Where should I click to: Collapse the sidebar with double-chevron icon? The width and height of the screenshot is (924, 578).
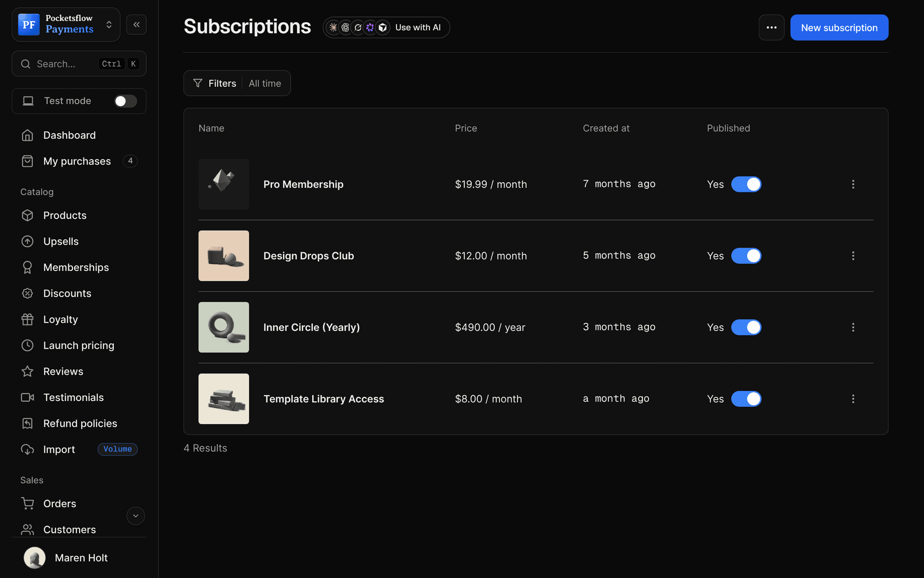(136, 24)
